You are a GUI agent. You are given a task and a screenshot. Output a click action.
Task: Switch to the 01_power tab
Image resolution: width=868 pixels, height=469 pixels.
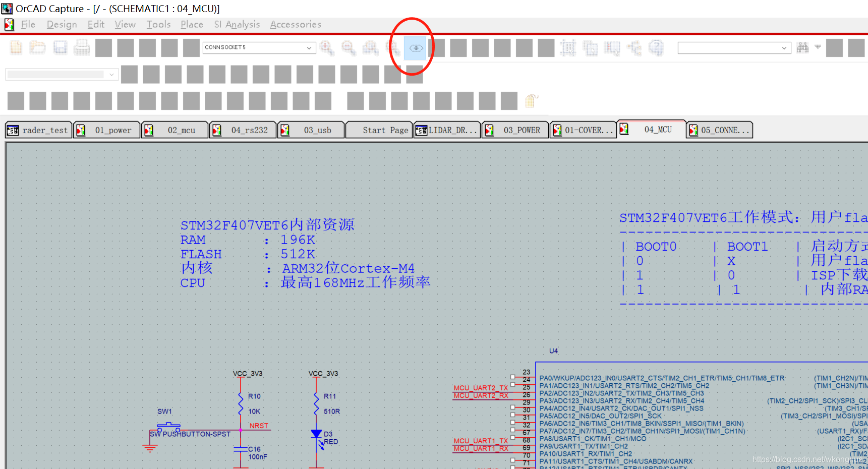point(107,130)
